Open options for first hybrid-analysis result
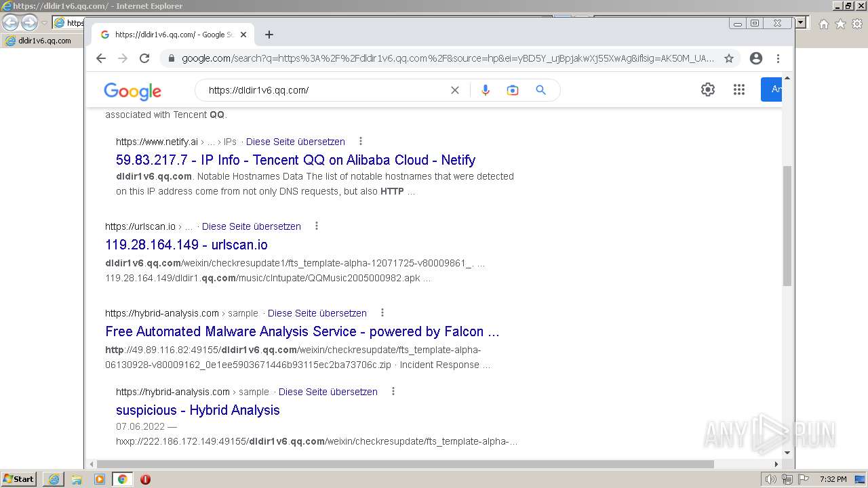 382,312
